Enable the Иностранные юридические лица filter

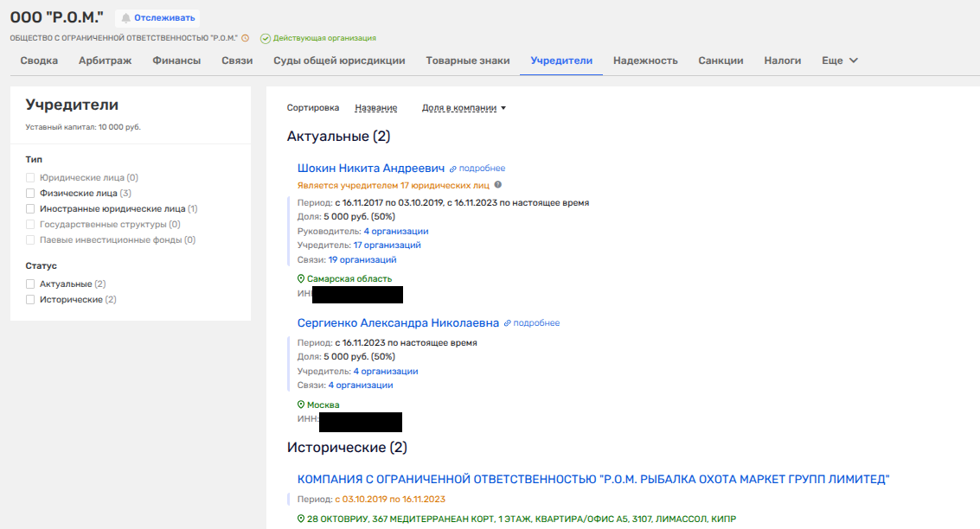pos(31,208)
